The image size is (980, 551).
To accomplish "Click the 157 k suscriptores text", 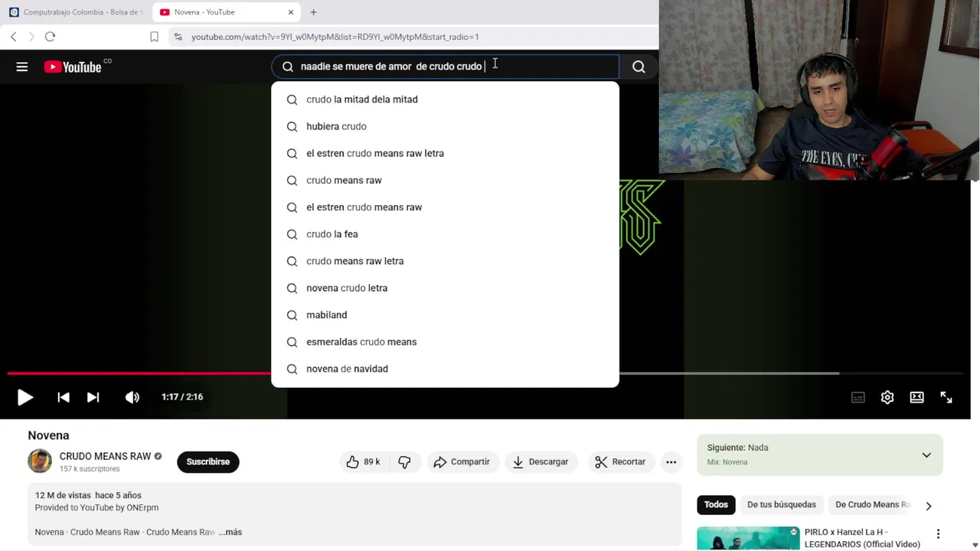I will (90, 468).
